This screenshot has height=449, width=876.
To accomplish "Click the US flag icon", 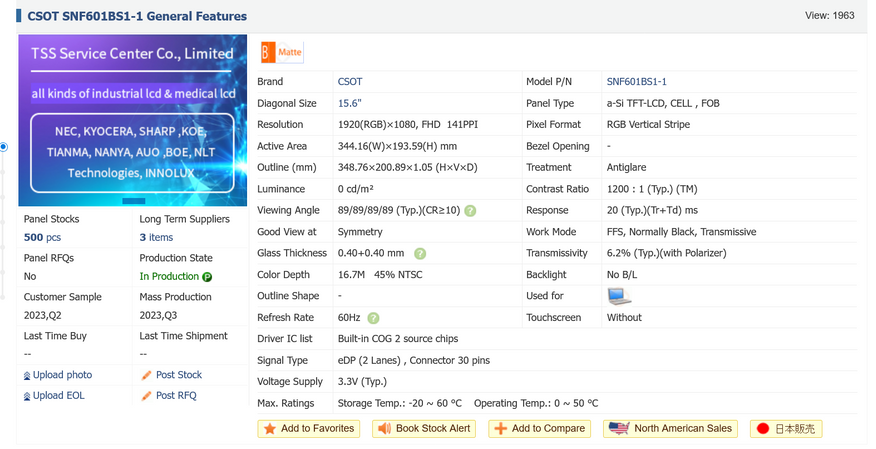I will click(619, 429).
